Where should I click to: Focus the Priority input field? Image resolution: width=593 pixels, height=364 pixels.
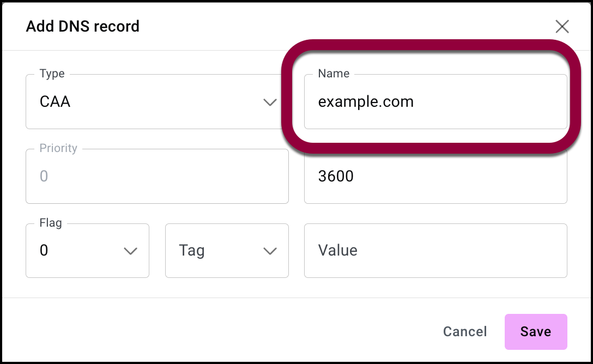[157, 177]
